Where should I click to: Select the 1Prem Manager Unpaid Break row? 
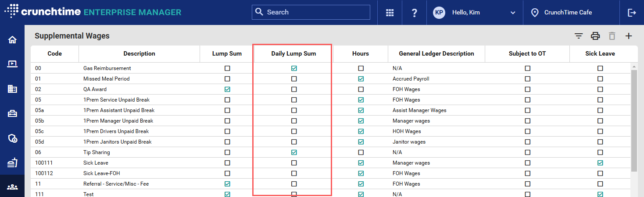click(x=331, y=121)
